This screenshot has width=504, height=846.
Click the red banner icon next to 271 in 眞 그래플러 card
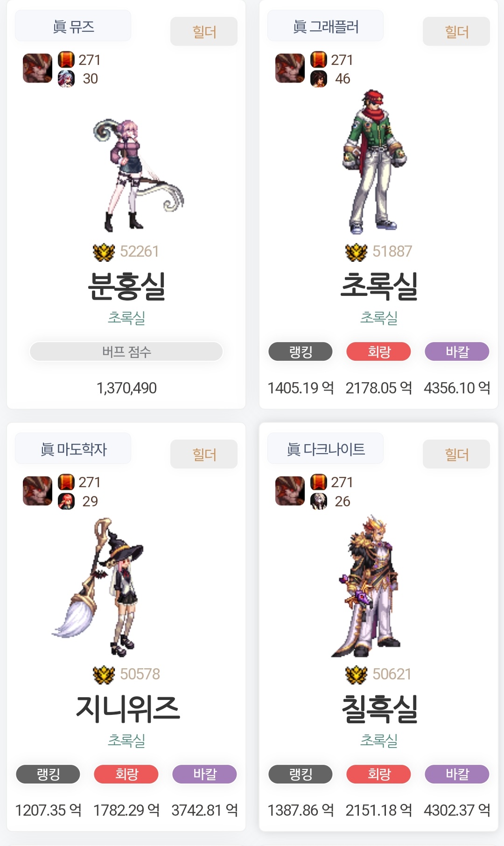coord(319,60)
